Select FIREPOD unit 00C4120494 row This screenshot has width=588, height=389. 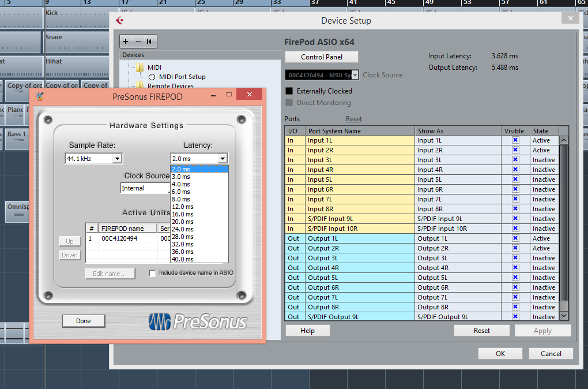click(x=128, y=238)
